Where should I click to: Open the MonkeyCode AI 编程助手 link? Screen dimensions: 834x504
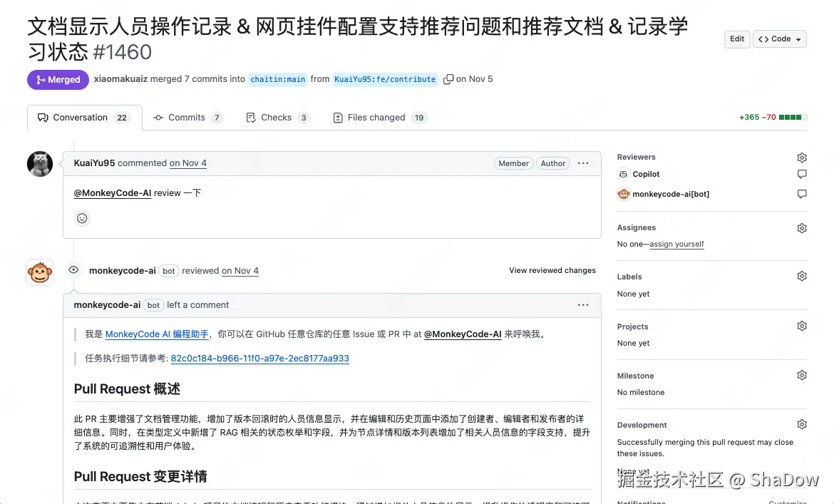(x=157, y=334)
